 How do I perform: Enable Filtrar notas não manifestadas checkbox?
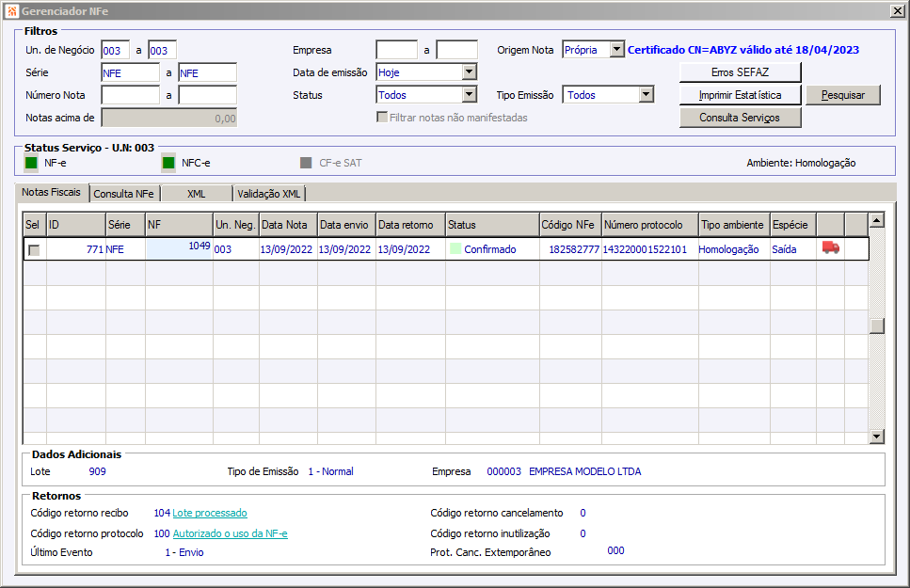click(x=382, y=118)
